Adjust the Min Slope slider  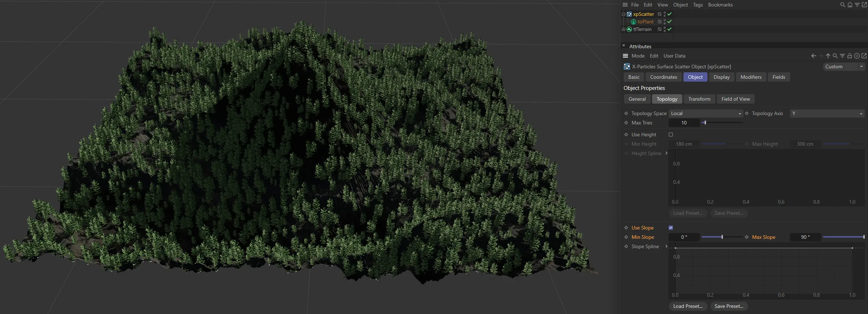coord(722,237)
